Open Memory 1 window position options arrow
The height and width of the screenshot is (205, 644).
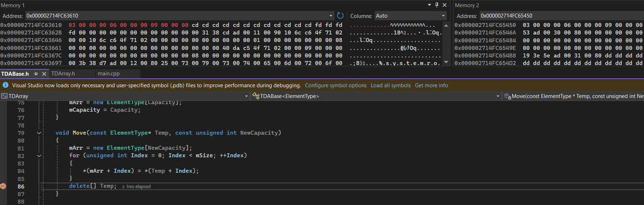430,5
